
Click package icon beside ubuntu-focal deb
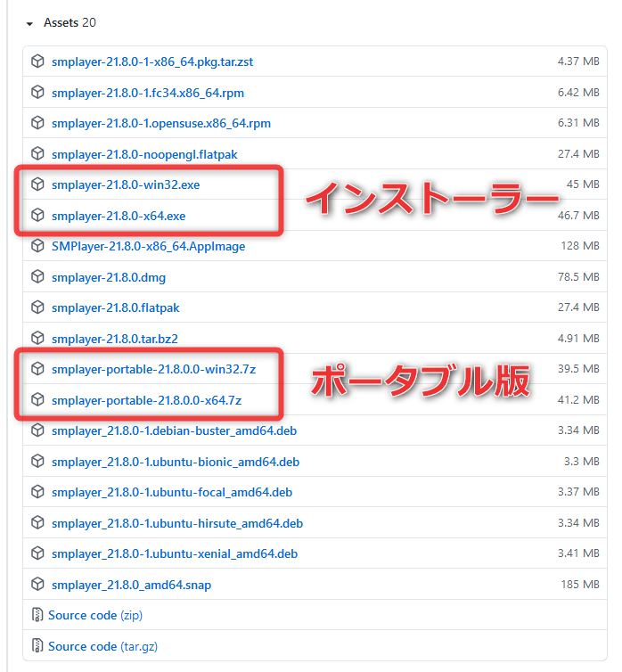(37, 492)
